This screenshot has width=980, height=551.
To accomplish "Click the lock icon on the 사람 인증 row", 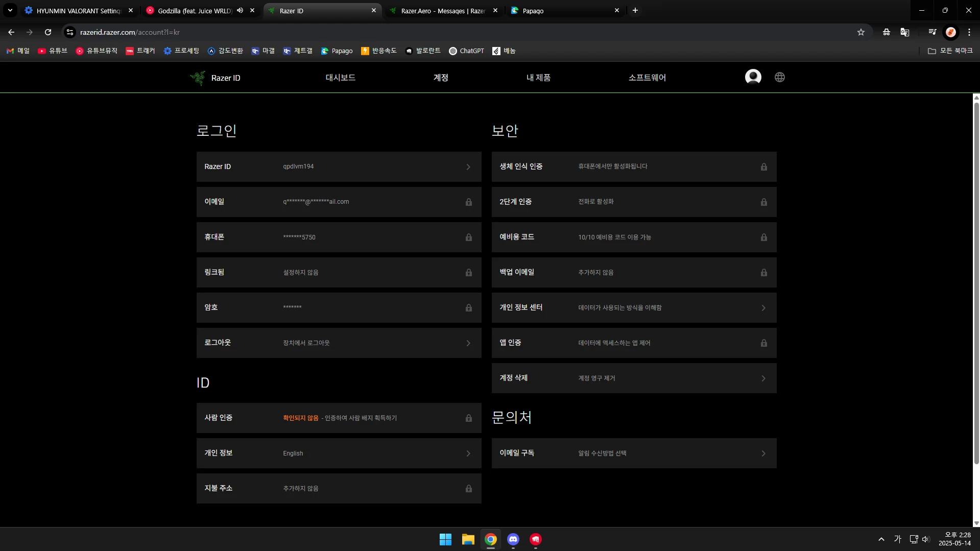I will (x=468, y=418).
